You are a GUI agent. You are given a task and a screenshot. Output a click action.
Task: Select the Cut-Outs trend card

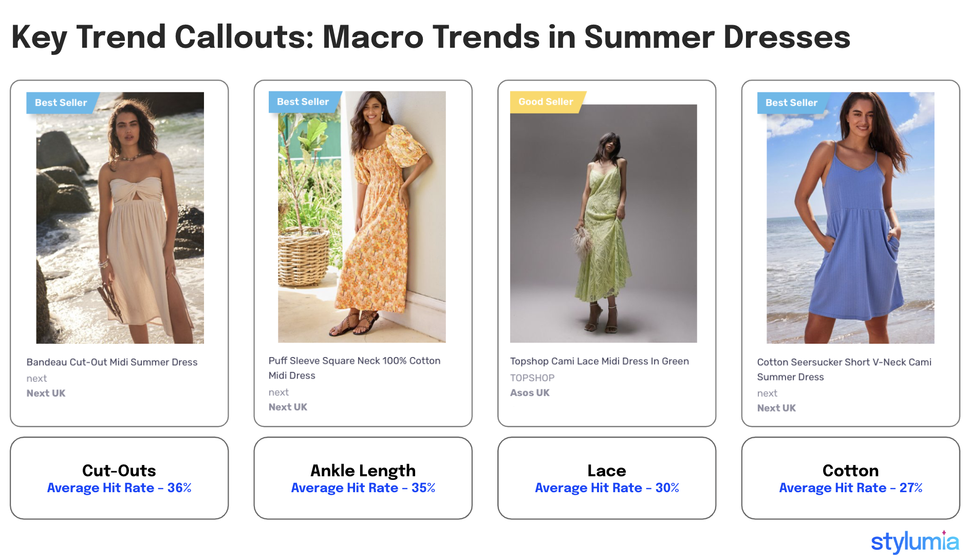[x=119, y=478]
